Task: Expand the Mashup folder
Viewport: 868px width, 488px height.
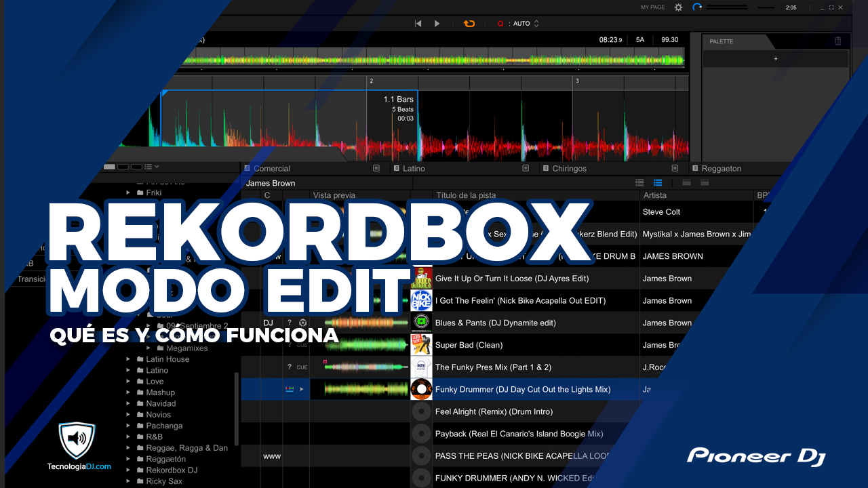Action: click(x=128, y=392)
